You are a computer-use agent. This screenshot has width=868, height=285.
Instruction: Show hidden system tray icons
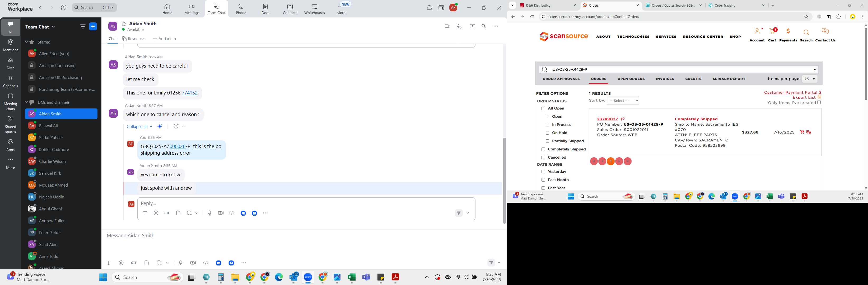pyautogui.click(x=427, y=277)
